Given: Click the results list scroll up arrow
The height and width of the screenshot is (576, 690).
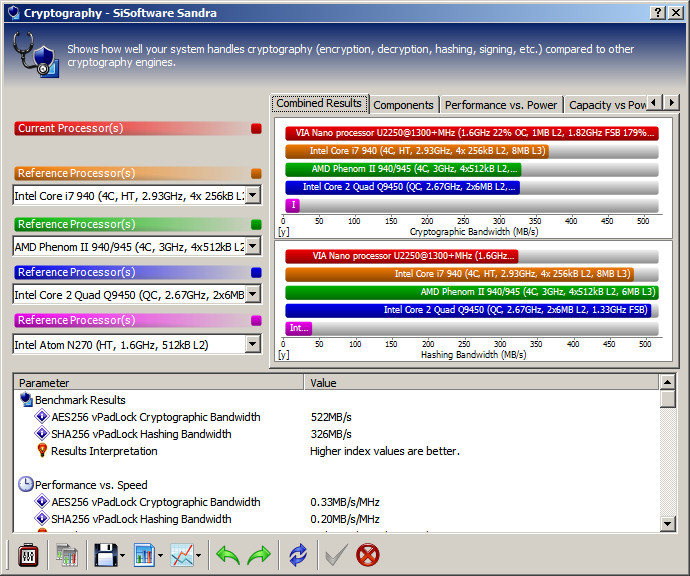Looking at the screenshot, I should (668, 382).
